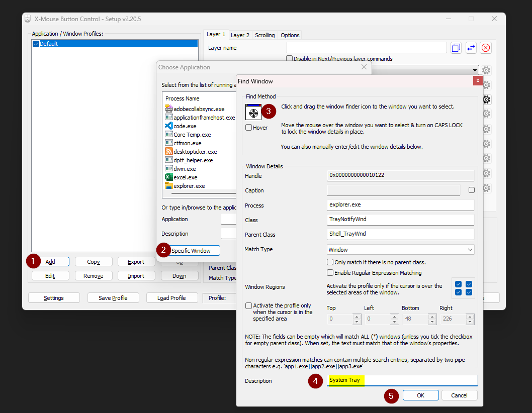
Task: Click the window finder crosshair icon
Action: pos(253,112)
